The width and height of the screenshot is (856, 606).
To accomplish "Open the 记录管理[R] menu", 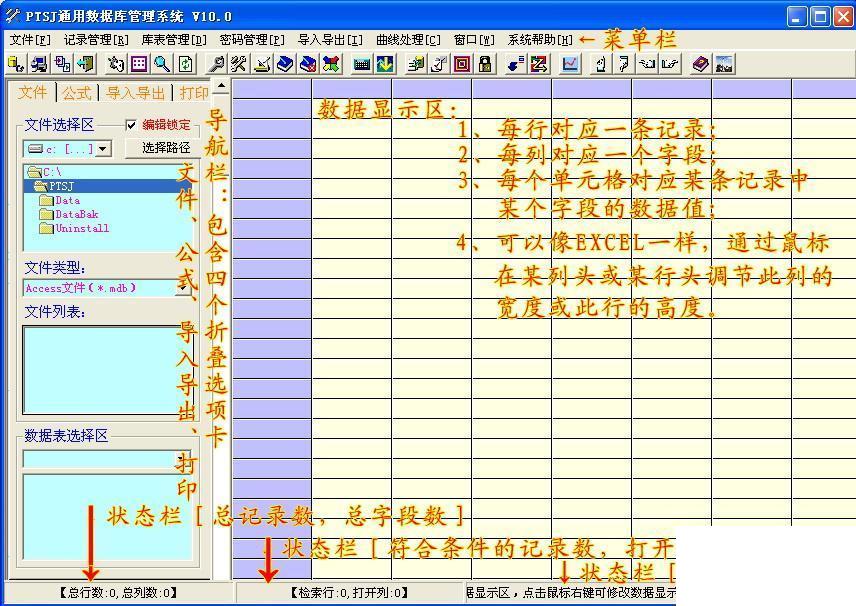I will [96, 40].
